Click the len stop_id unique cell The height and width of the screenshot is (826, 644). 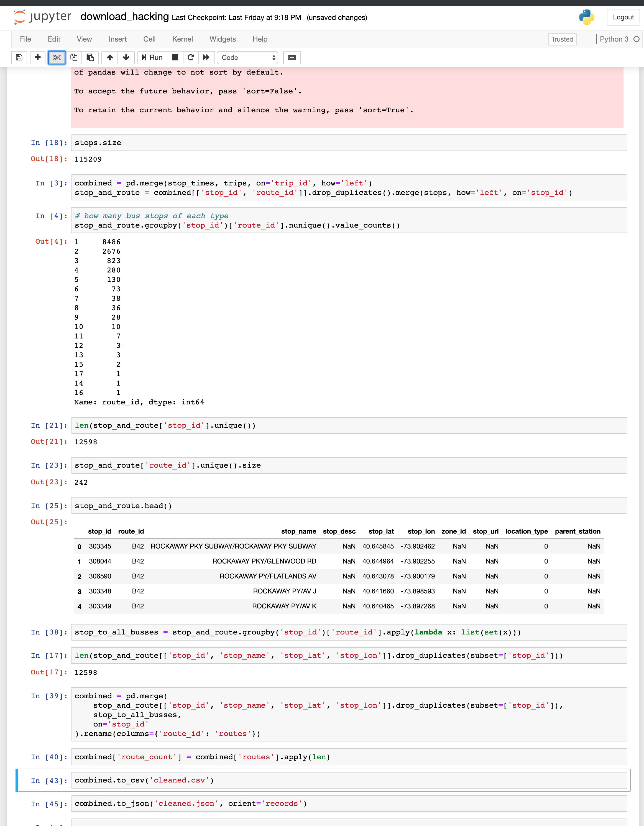[x=349, y=425]
